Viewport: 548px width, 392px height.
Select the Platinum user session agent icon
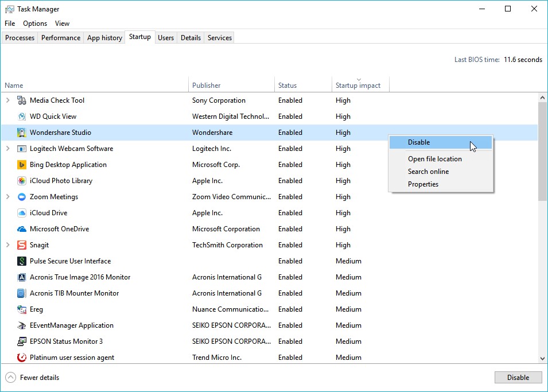coord(22,358)
